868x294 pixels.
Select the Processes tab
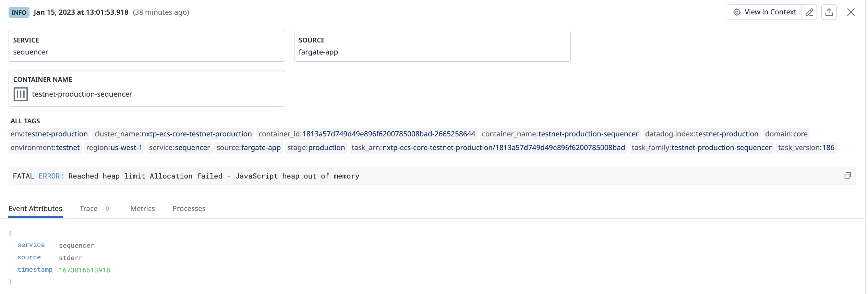coord(189,208)
